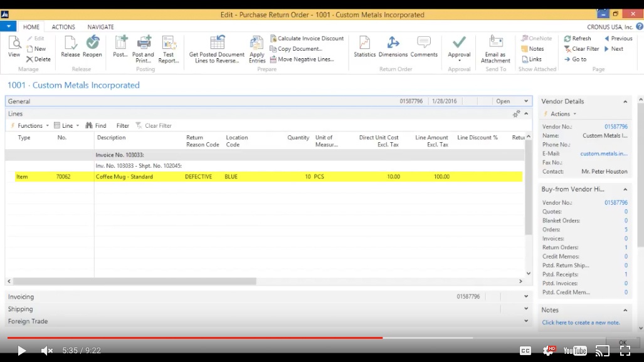Open YouTube video settings gear
The width and height of the screenshot is (644, 362).
[x=549, y=351]
